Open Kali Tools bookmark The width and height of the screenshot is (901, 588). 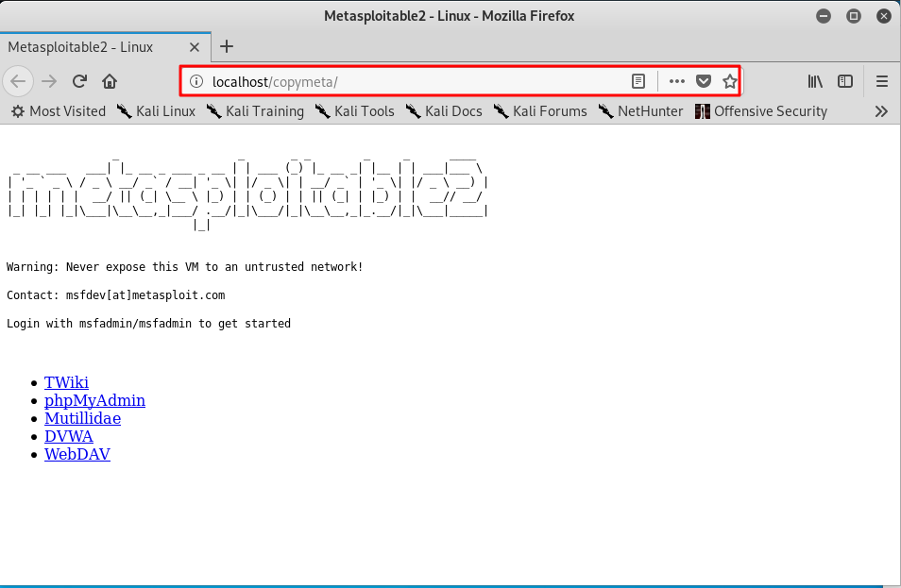point(354,111)
